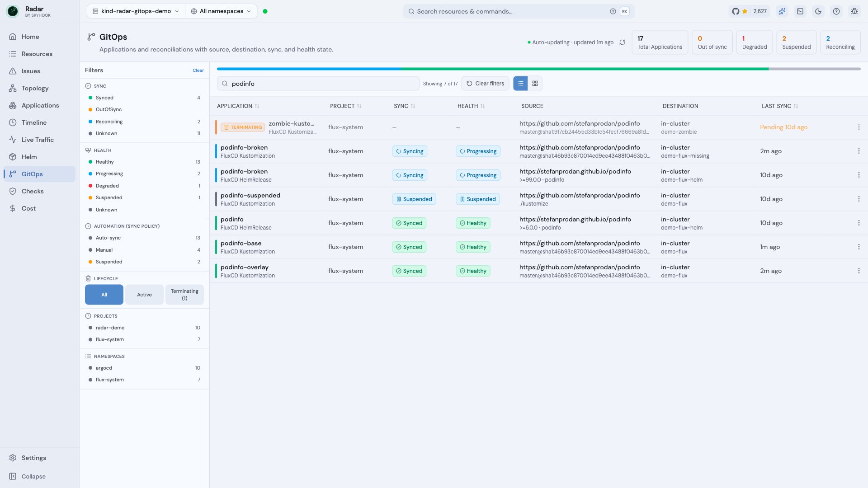Sort by Project column

(346, 106)
